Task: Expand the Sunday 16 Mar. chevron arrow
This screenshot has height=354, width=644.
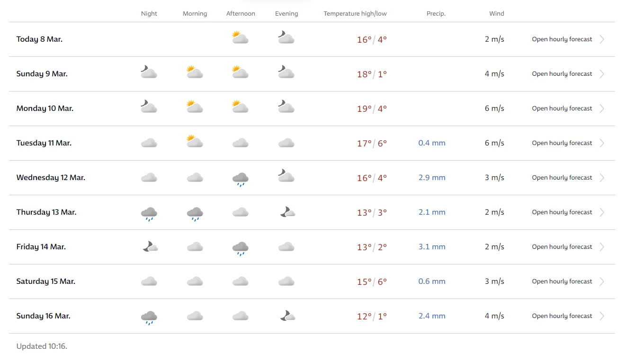Action: (x=602, y=316)
